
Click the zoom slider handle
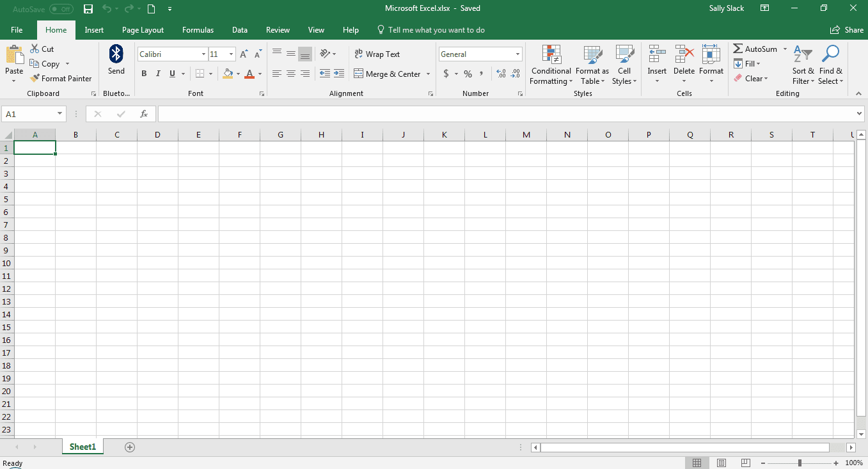pos(800,463)
